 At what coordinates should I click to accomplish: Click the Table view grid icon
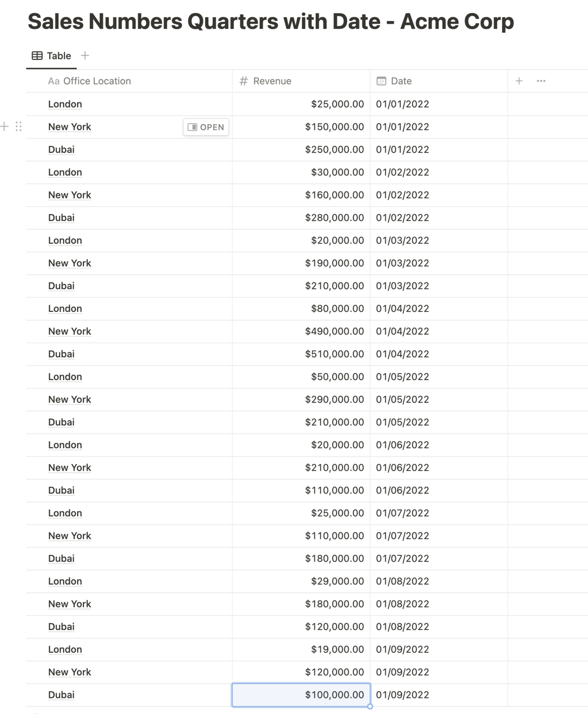tap(37, 55)
